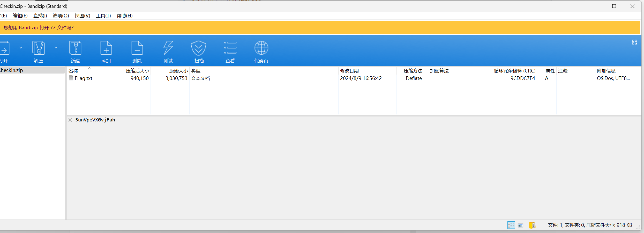The height and width of the screenshot is (233, 644).
Task: Sort by the 修改日期 column header
Action: tap(367, 71)
